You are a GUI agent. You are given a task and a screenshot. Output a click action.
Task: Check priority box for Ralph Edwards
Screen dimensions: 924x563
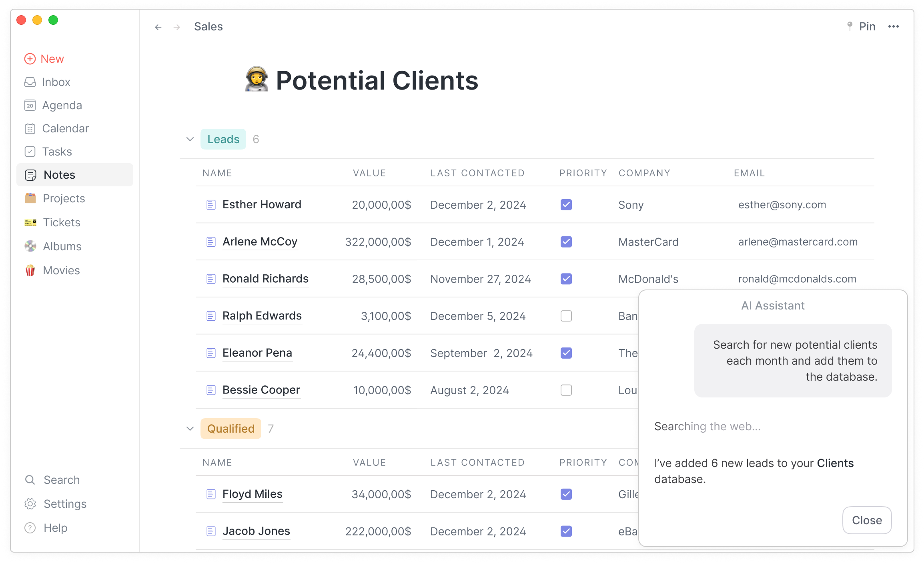[566, 316]
